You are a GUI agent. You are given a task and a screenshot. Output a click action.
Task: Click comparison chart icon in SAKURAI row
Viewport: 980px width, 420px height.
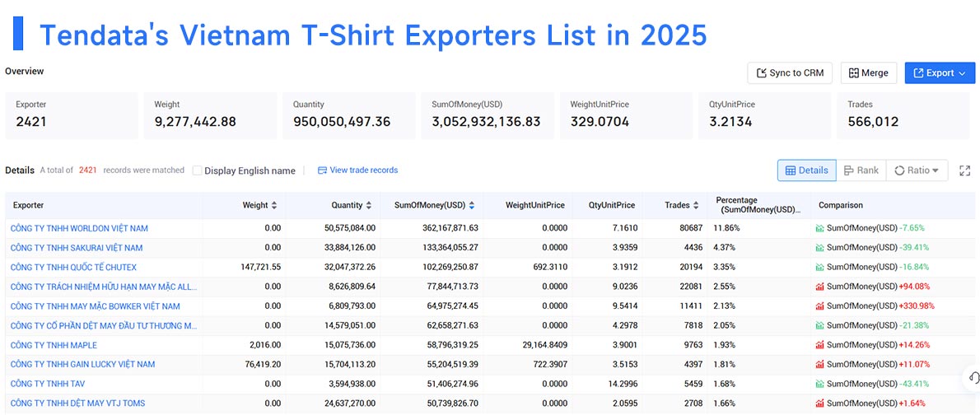coord(820,248)
